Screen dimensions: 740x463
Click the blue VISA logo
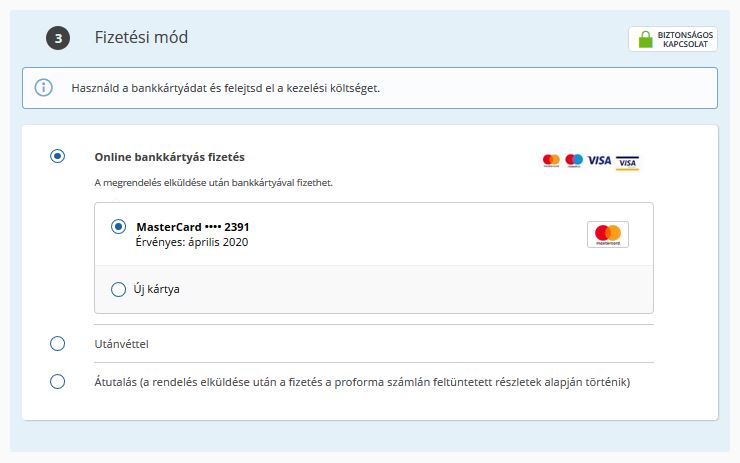pyautogui.click(x=599, y=160)
